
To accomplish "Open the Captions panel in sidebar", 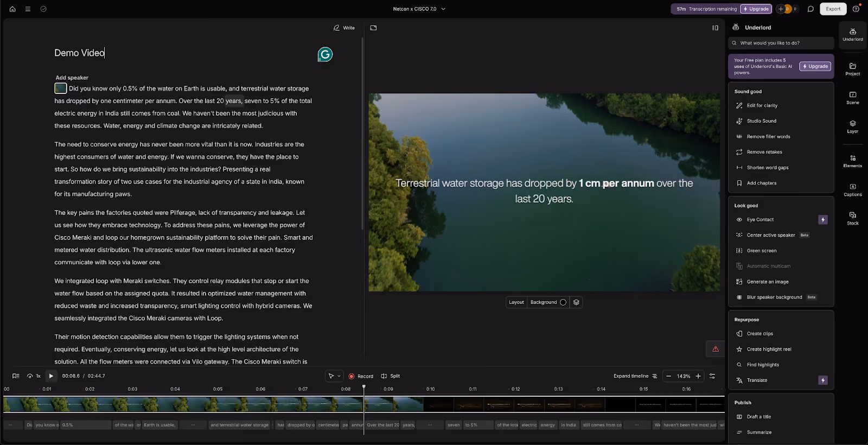I will click(x=852, y=189).
